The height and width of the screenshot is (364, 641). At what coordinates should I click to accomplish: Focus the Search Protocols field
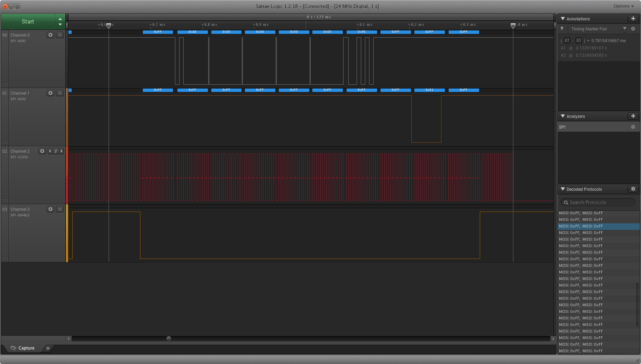click(x=598, y=203)
